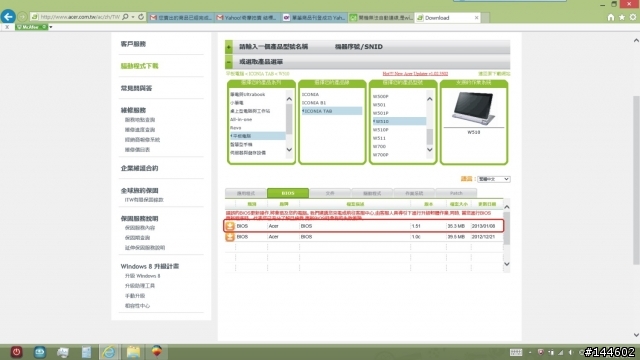640x360 pixels.
Task: Collapse the product menu section minus
Action: click(x=229, y=62)
